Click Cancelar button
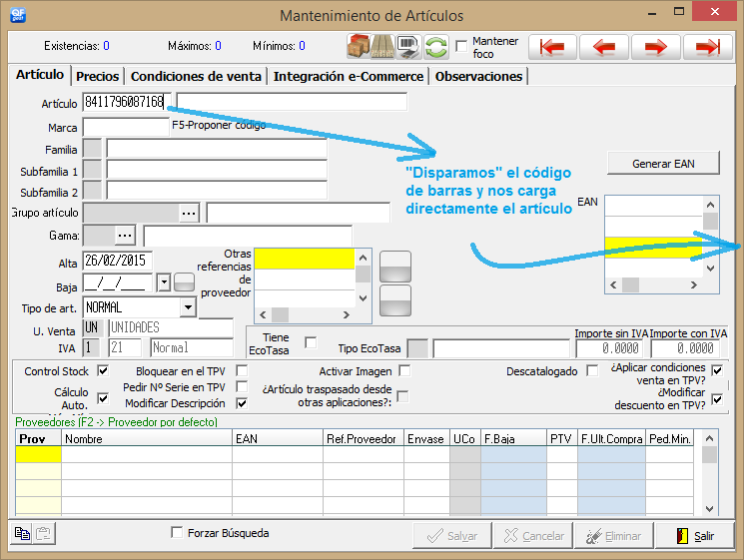Viewport: 744px width, 560px height. coord(533,536)
